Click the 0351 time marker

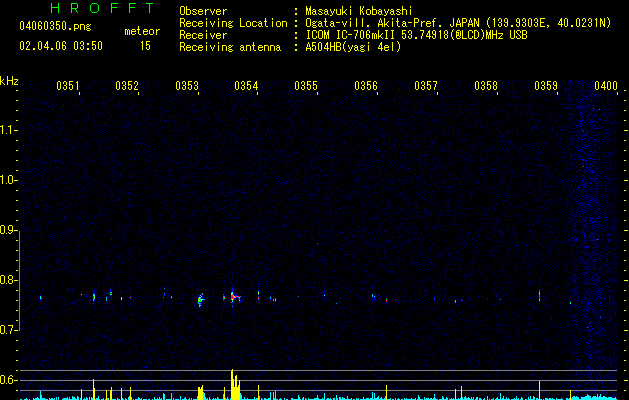(x=68, y=85)
